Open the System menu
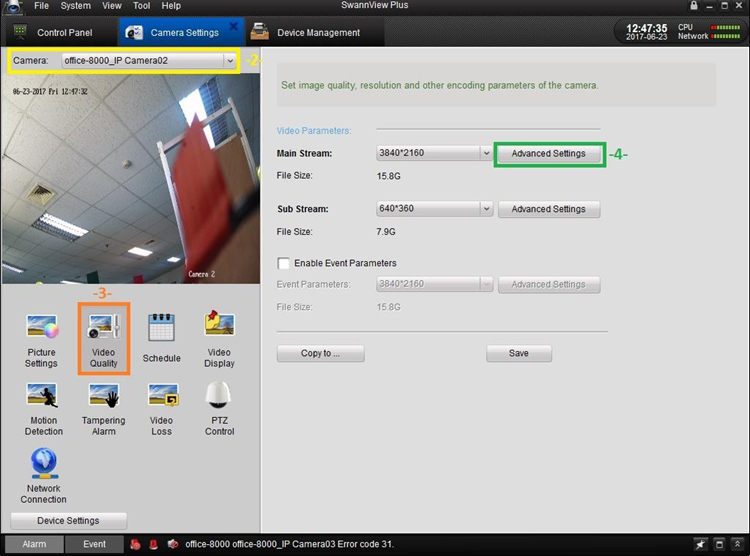Image resolution: width=750 pixels, height=556 pixels. (x=76, y=6)
